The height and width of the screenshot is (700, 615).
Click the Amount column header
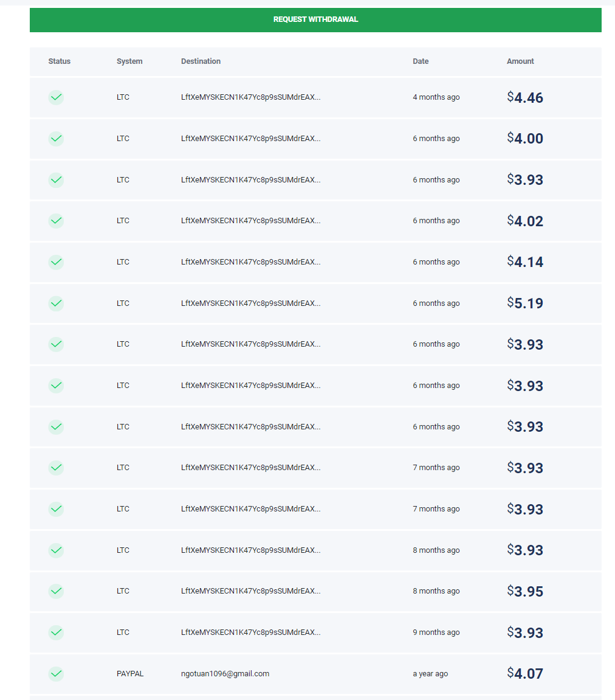(x=520, y=61)
